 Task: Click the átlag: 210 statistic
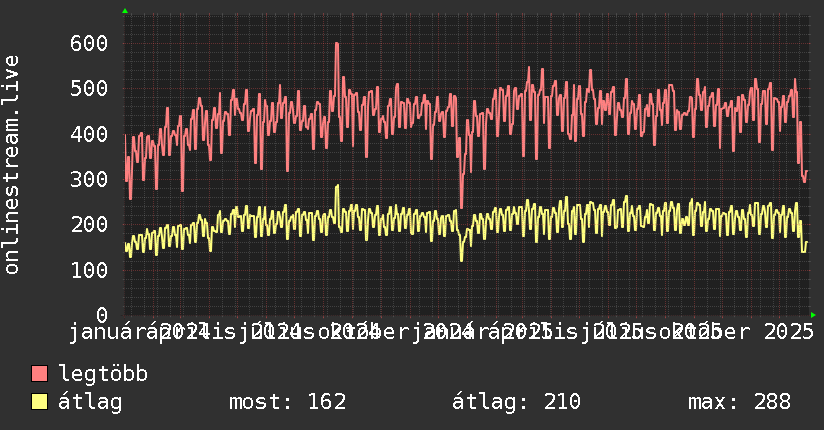(x=516, y=402)
